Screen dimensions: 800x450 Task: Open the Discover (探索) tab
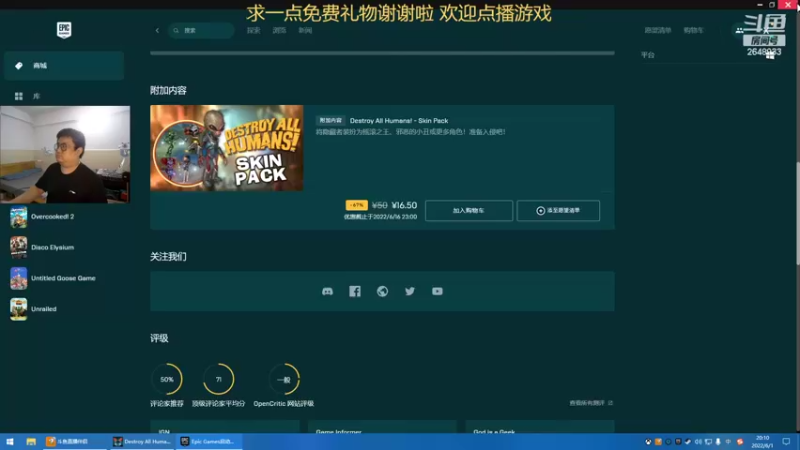pos(254,30)
